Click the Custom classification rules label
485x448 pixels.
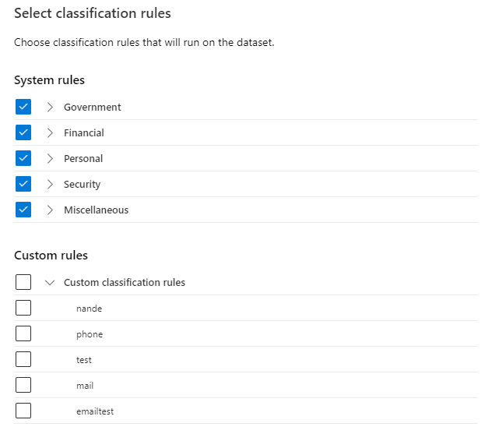[x=125, y=282]
